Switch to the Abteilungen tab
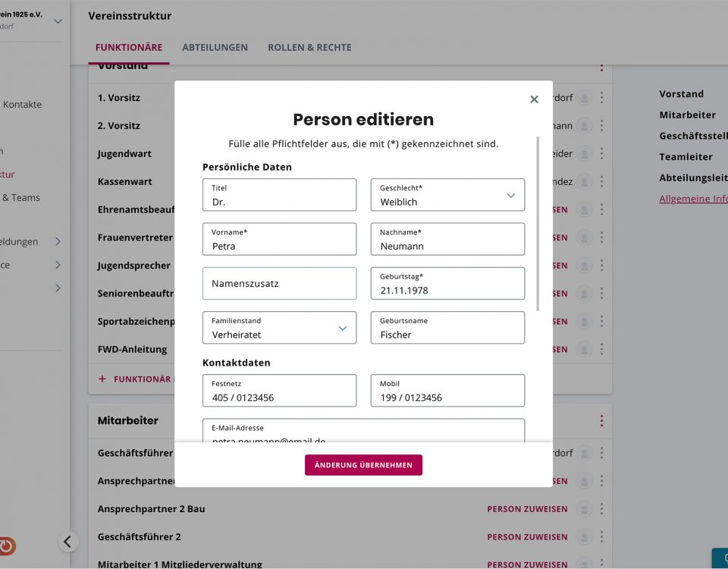The height and width of the screenshot is (569, 728). pos(215,47)
